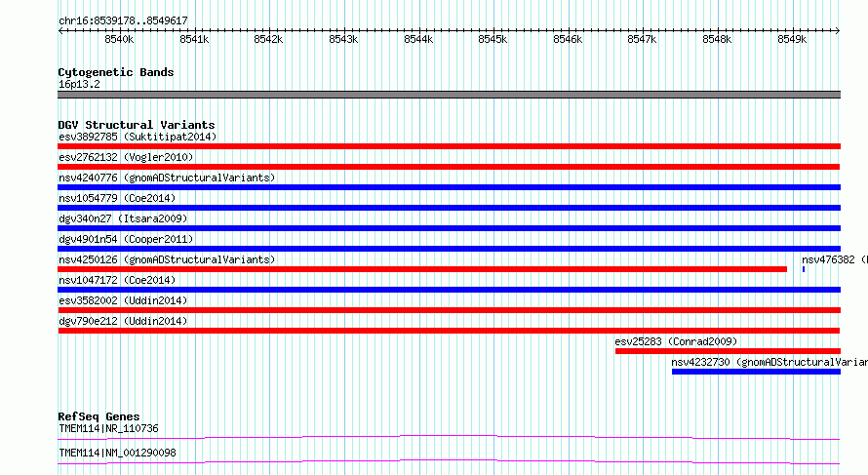
Task: Click the 8546k ruler tick label
Action: pos(568,39)
